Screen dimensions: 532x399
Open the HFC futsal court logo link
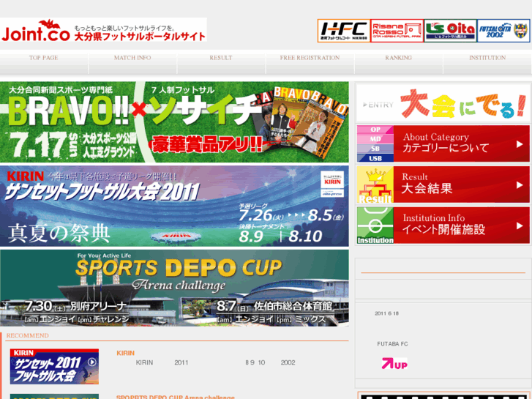[x=344, y=31]
